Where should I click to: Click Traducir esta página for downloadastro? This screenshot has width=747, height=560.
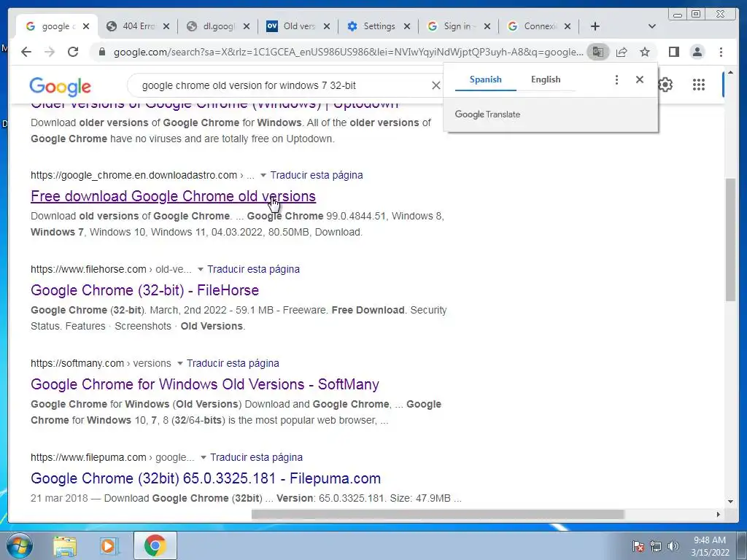pyautogui.click(x=317, y=175)
